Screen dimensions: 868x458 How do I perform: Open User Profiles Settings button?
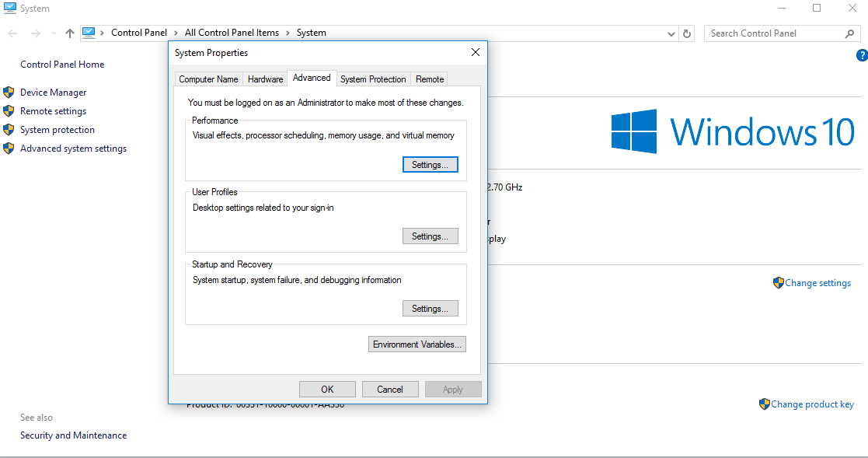coord(431,236)
